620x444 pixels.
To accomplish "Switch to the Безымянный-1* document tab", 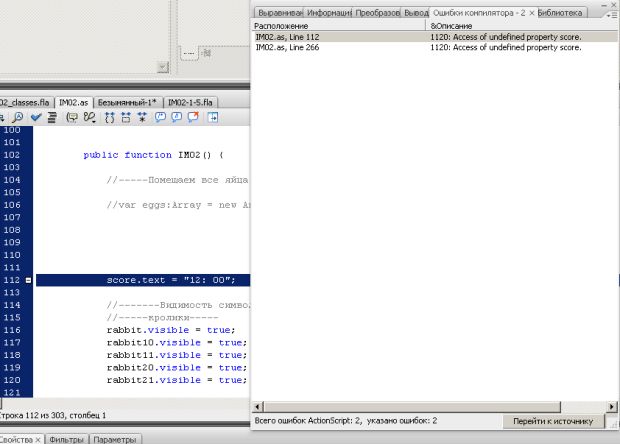I will pos(127,102).
